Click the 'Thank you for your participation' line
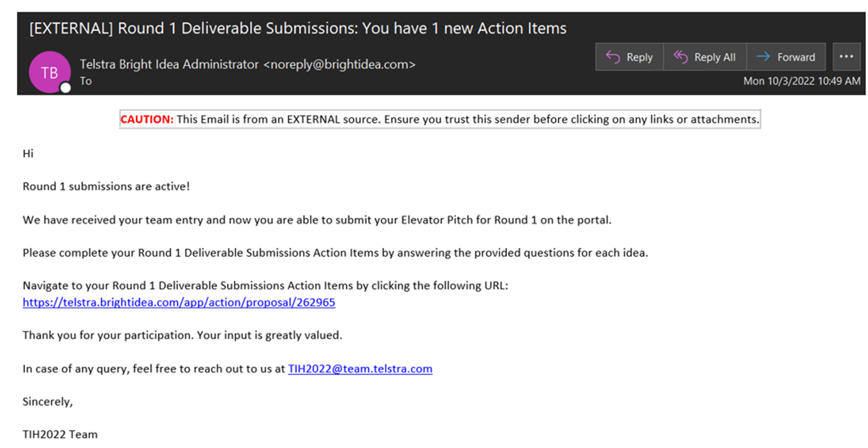This screenshot has height=448, width=868. (x=182, y=335)
